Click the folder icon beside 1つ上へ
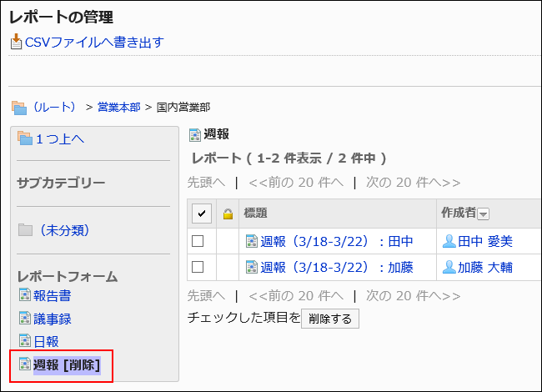Image resolution: width=542 pixels, height=392 pixels. [25, 138]
